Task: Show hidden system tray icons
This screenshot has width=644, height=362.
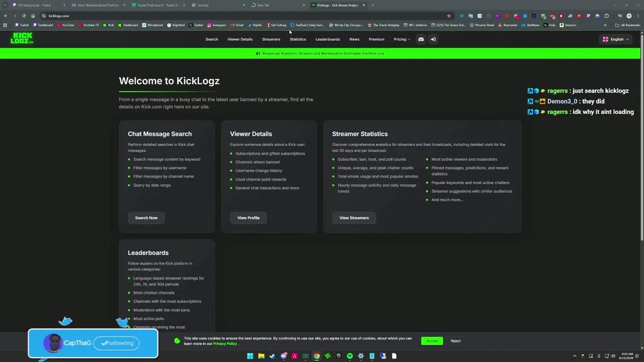Action: pos(575,356)
